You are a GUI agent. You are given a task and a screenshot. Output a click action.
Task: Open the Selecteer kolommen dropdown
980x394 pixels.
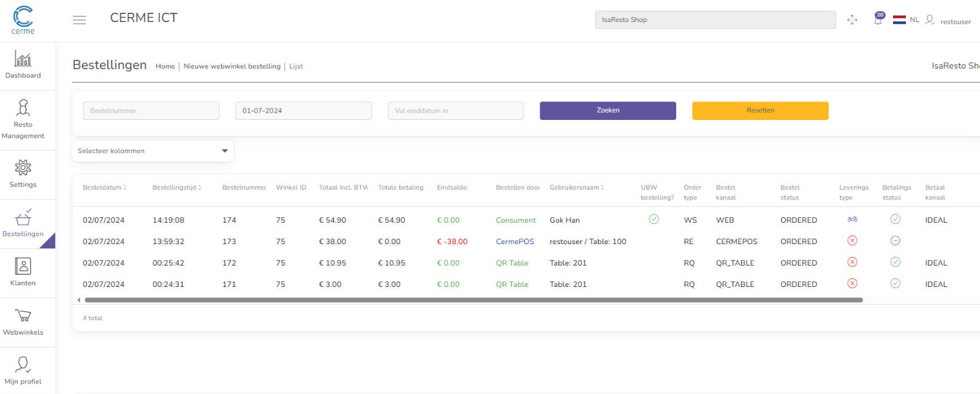pyautogui.click(x=153, y=151)
